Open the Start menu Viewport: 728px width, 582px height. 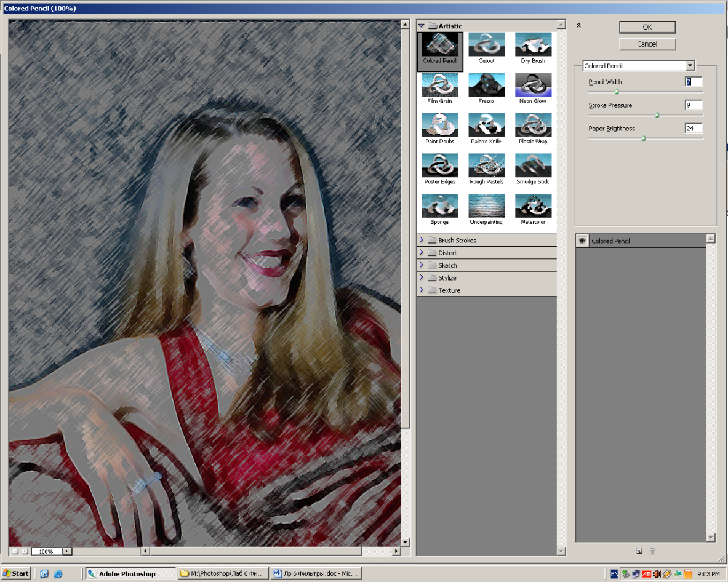[x=16, y=573]
